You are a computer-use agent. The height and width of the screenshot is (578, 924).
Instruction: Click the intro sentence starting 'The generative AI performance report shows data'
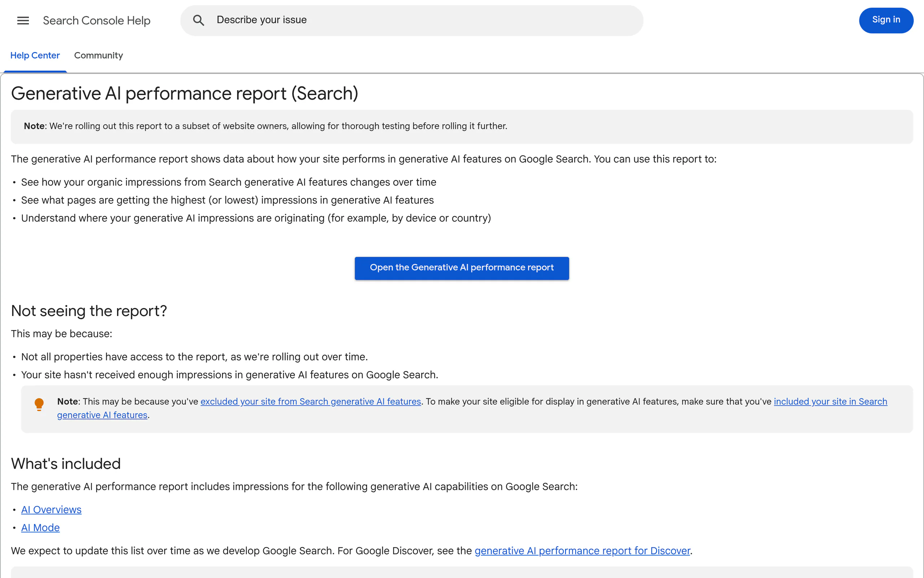coord(363,159)
